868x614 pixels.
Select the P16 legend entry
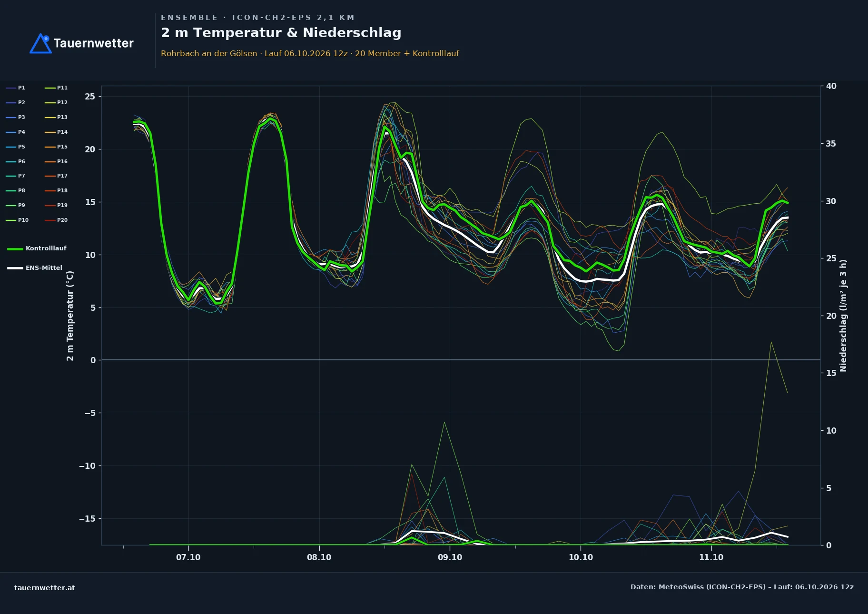(56, 161)
